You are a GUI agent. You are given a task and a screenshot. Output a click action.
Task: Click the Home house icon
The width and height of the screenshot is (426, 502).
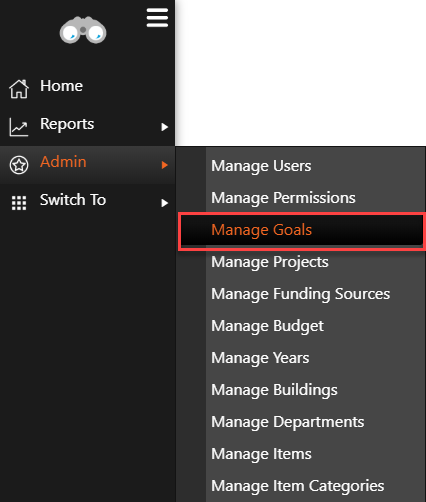tap(19, 89)
